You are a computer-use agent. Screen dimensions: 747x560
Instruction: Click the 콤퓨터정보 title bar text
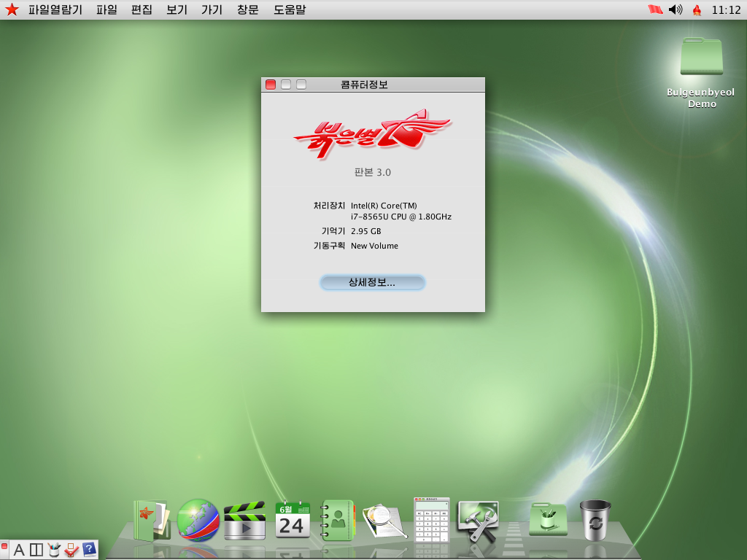click(364, 85)
